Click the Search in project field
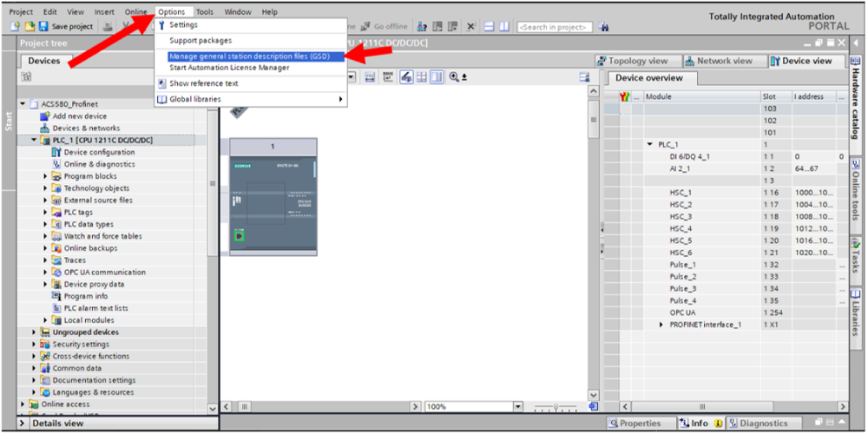The image size is (868, 434). click(x=554, y=27)
